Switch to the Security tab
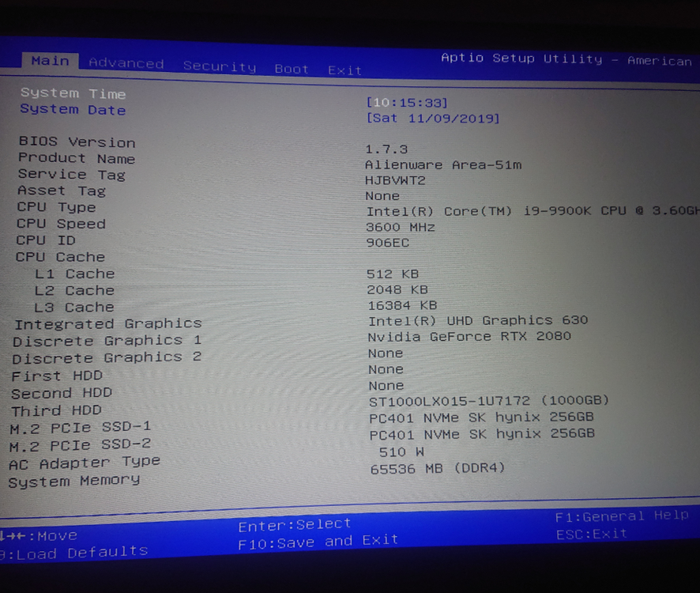Viewport: 700px width, 593px height. point(220,67)
